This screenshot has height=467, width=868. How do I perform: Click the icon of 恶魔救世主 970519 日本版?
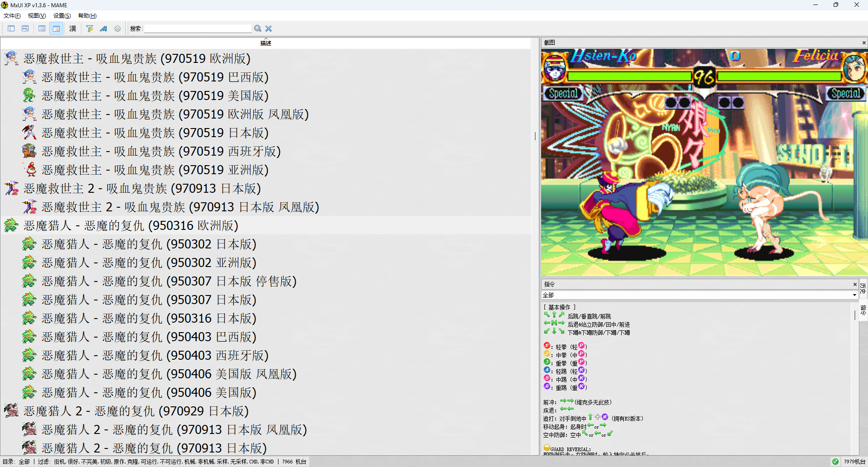click(29, 133)
